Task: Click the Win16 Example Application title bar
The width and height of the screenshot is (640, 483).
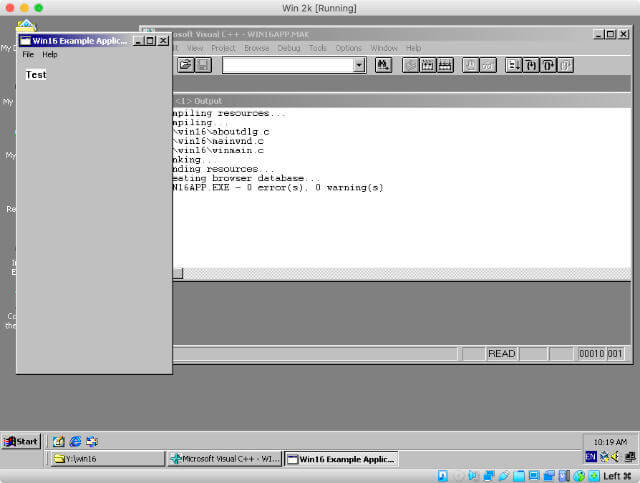Action: click(75, 41)
